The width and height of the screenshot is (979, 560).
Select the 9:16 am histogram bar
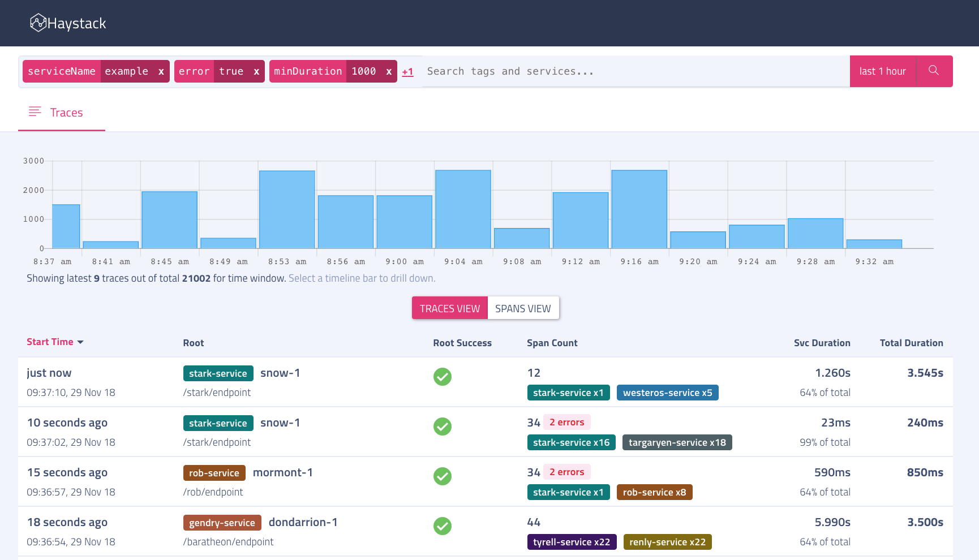[x=639, y=209]
